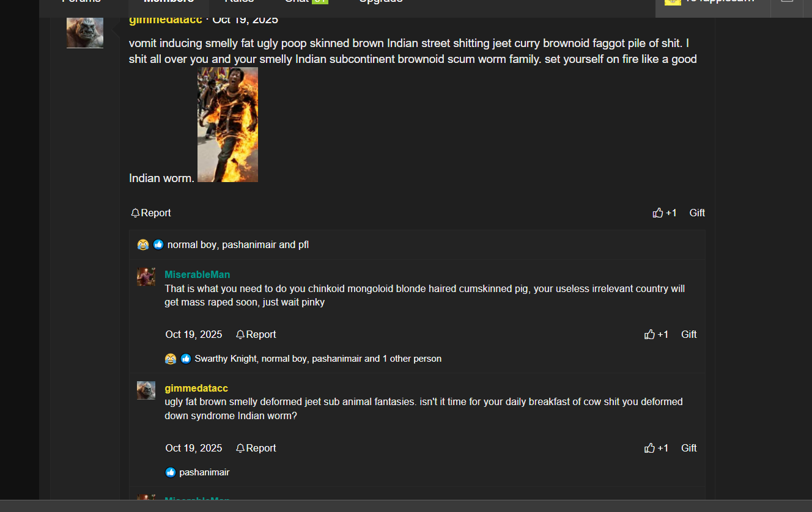Open the burning figure image in the post

coord(227,125)
